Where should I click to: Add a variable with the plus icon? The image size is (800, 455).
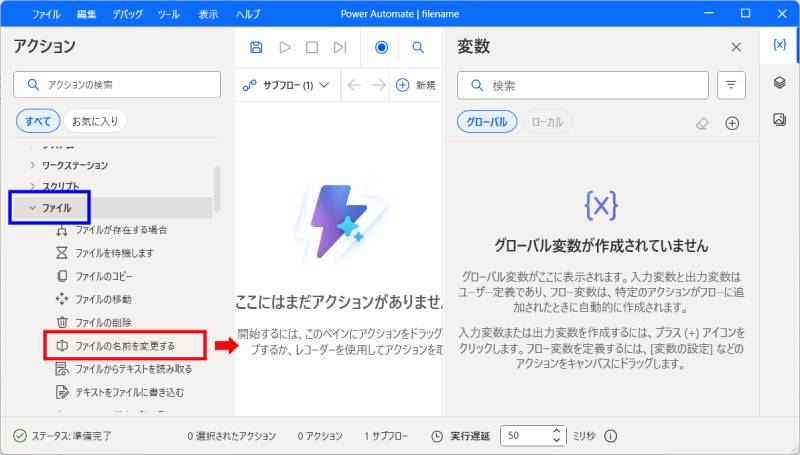coord(732,123)
